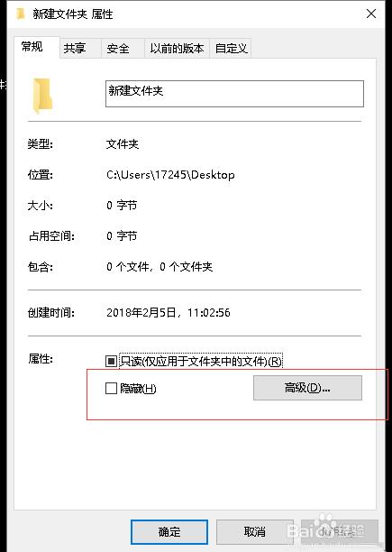Click the small folder icon in title bar
Screen dimensions: 392x552
tap(21, 14)
